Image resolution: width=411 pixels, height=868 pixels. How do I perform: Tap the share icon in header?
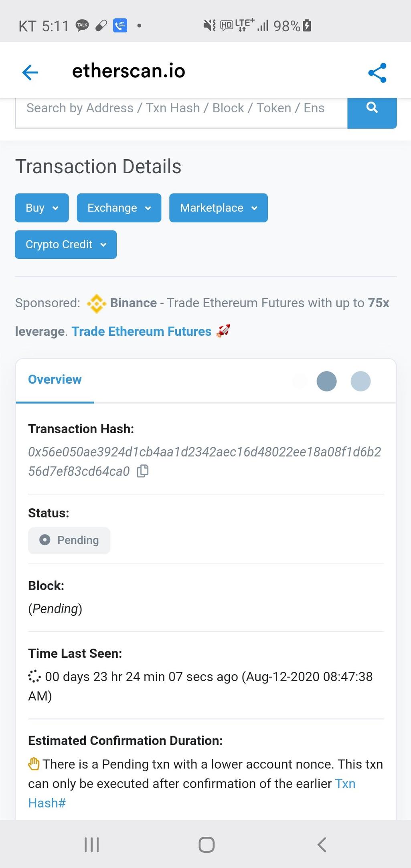click(377, 73)
